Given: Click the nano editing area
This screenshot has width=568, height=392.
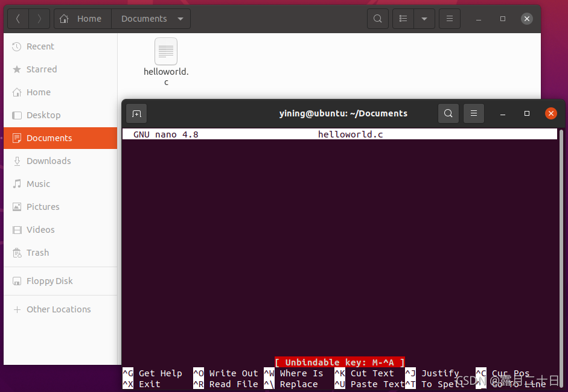Looking at the screenshot, I should click(340, 248).
